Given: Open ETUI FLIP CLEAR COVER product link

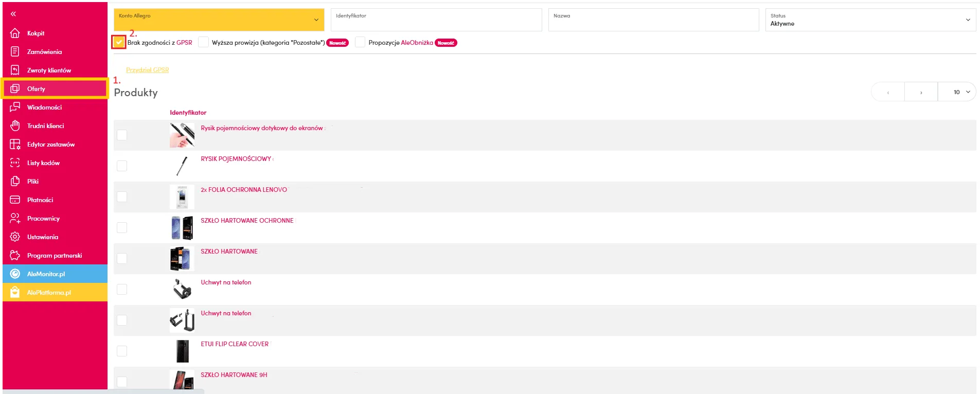Looking at the screenshot, I should click(x=235, y=344).
